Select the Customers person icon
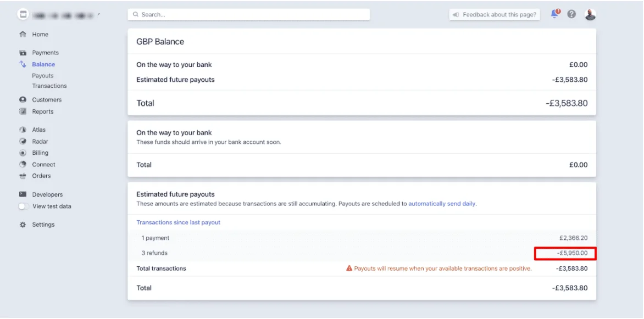Viewport: 644px width, 319px height. coord(23,100)
